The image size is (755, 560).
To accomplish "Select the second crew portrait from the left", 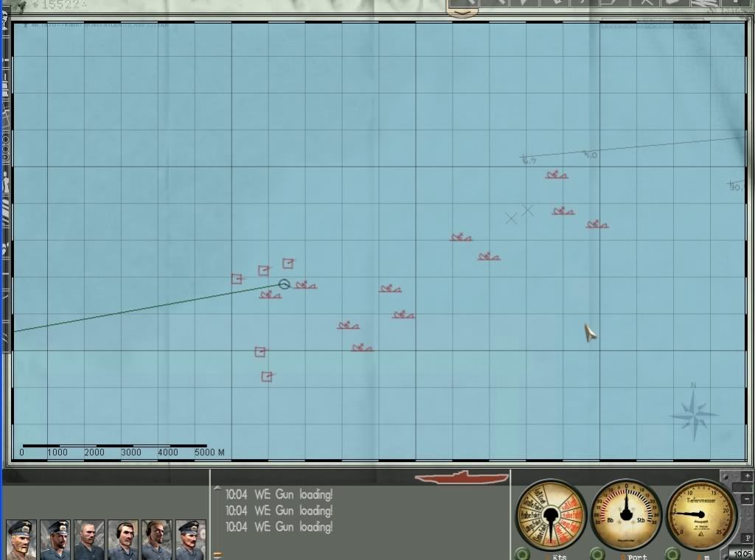I will 55,539.
